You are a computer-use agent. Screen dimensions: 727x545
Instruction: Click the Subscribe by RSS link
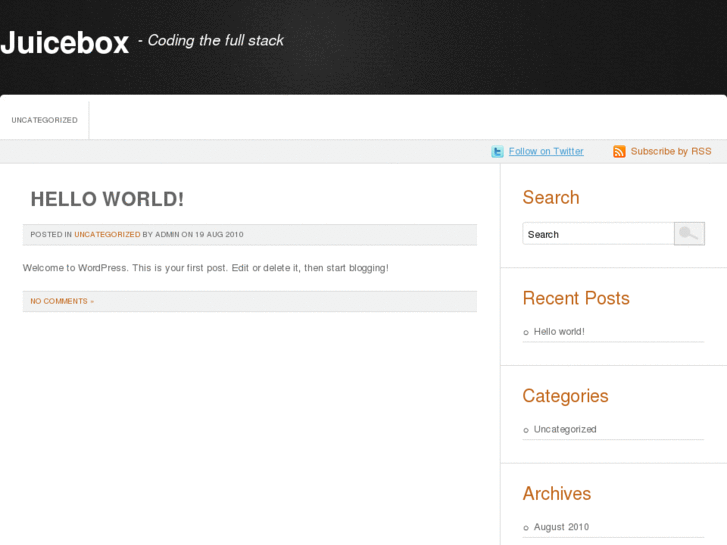(670, 151)
